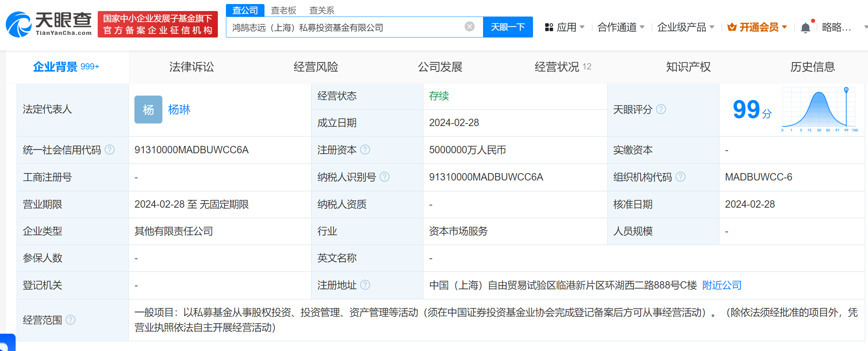
Task: Click the help icon beside 天眼评分
Action: 661,109
